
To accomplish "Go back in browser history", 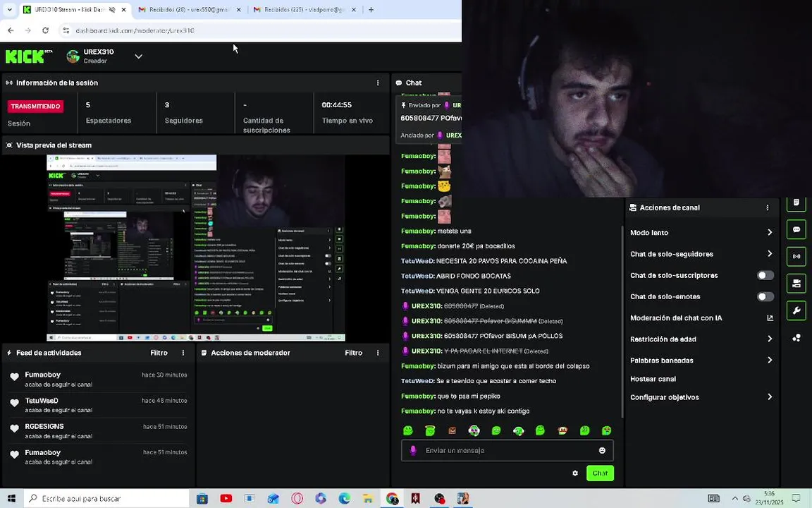I will click(11, 30).
